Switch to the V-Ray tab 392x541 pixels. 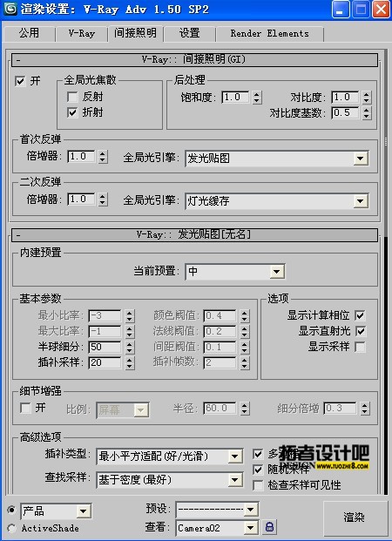[81, 33]
